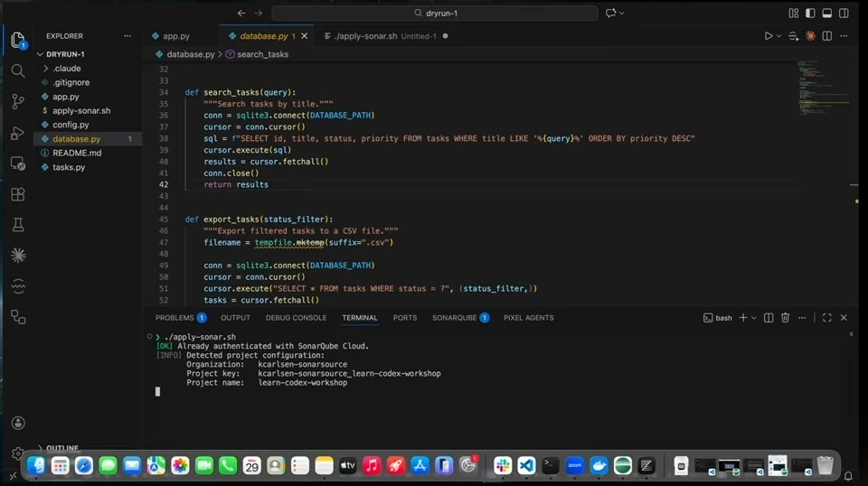Viewport: 868px width, 486px height.
Task: Kill the terminal with trash icon
Action: click(785, 318)
